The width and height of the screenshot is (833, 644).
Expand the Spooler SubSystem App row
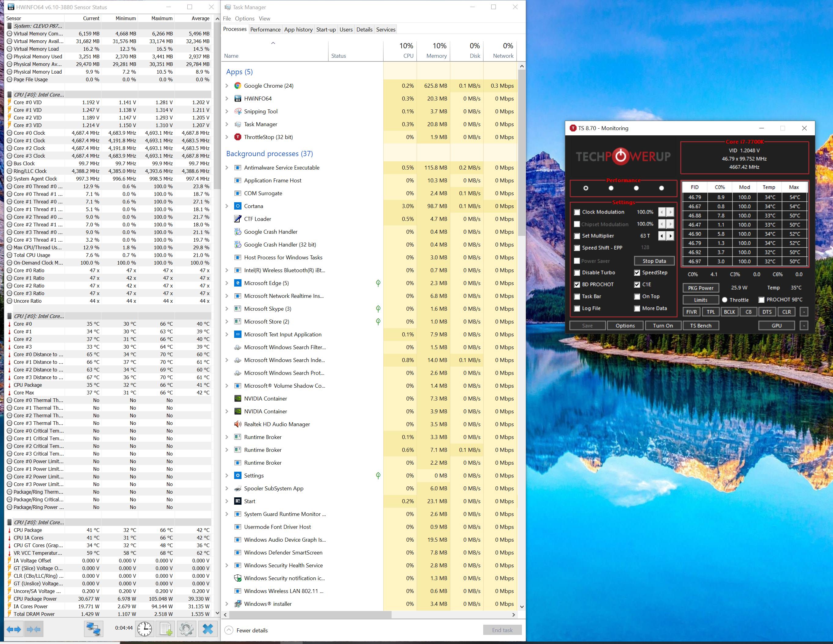point(227,488)
